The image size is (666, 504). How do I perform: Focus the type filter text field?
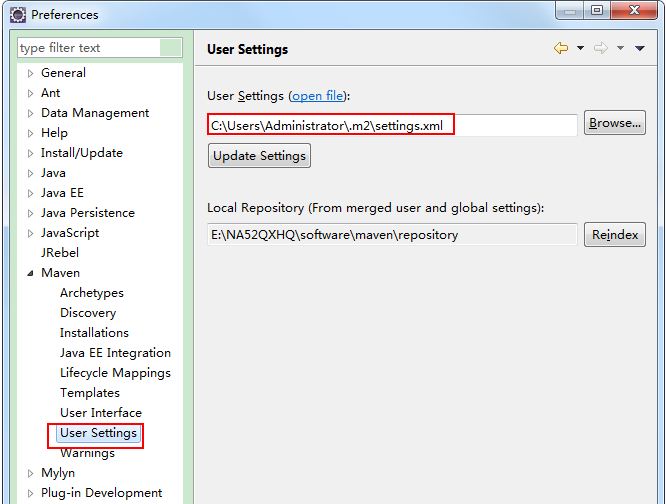coord(100,48)
